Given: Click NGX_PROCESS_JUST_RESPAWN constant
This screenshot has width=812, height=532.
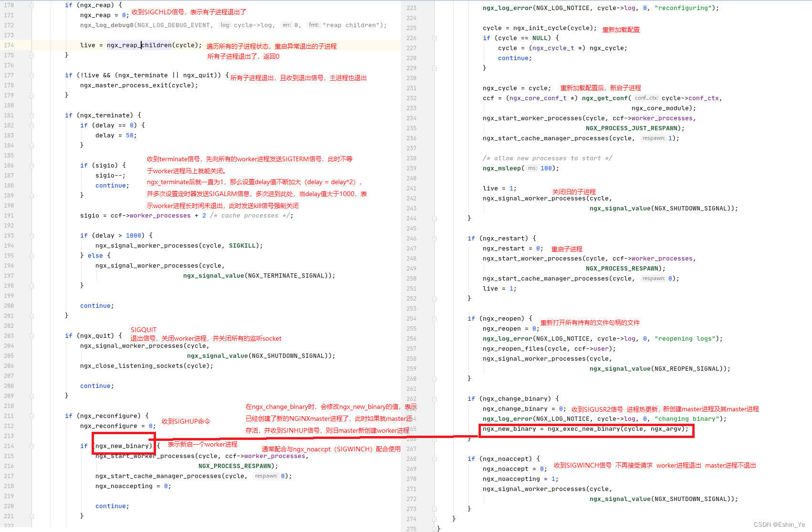Looking at the screenshot, I should pyautogui.click(x=631, y=128).
